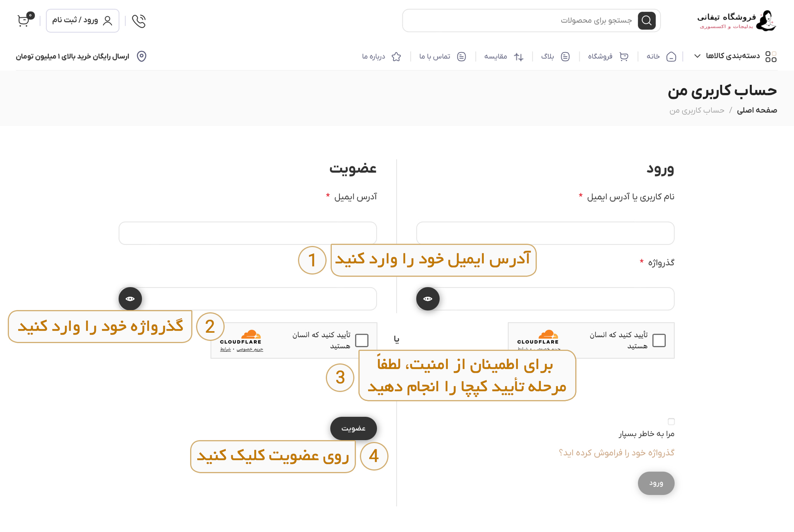Check the Cloudflare human verification box on login side

[x=660, y=340]
